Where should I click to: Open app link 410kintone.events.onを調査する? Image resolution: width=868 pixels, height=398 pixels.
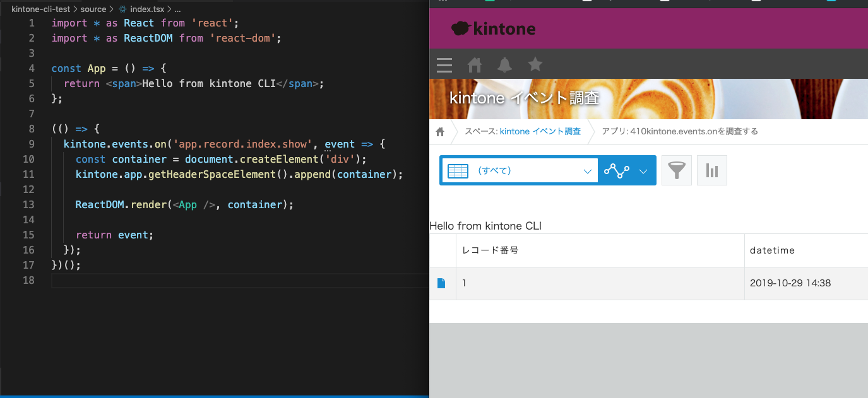click(694, 131)
